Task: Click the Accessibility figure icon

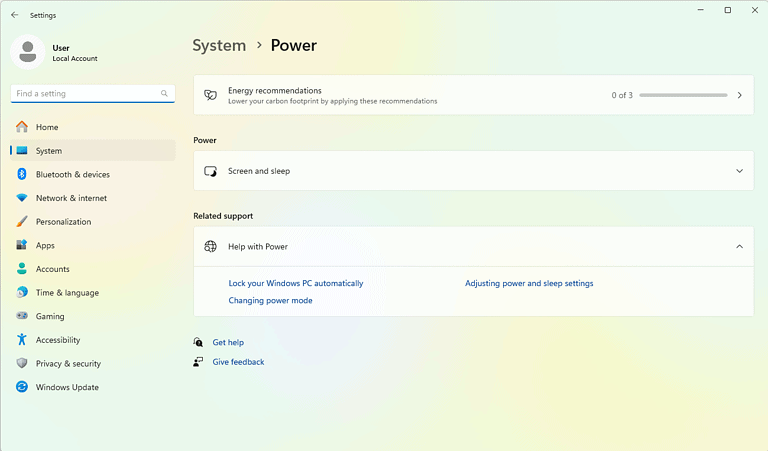Action: pos(22,340)
